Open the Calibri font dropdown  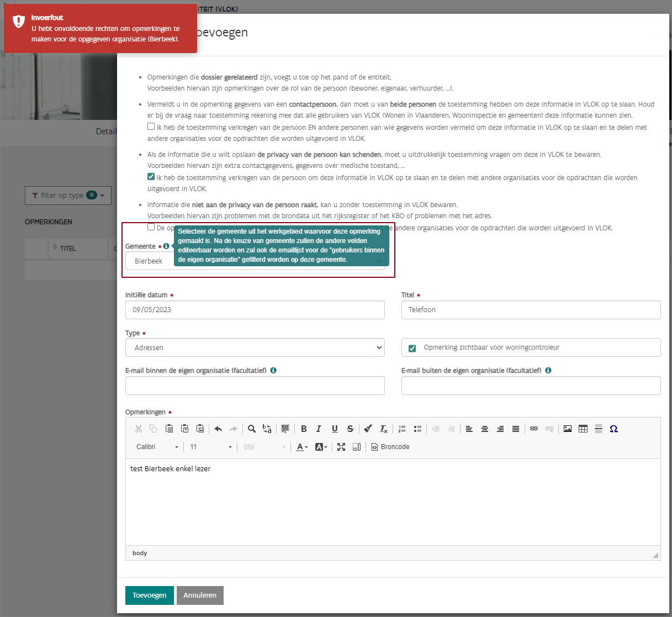click(x=157, y=447)
